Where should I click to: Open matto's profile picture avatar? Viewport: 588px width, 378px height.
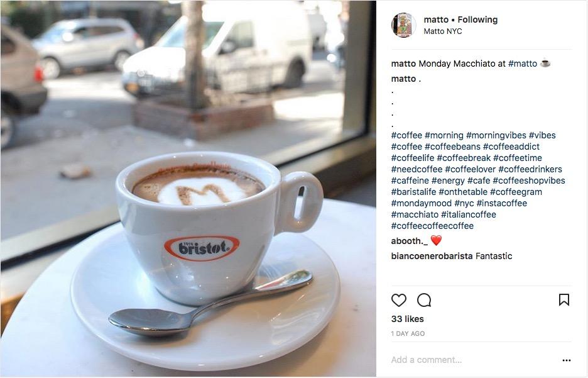(x=404, y=25)
